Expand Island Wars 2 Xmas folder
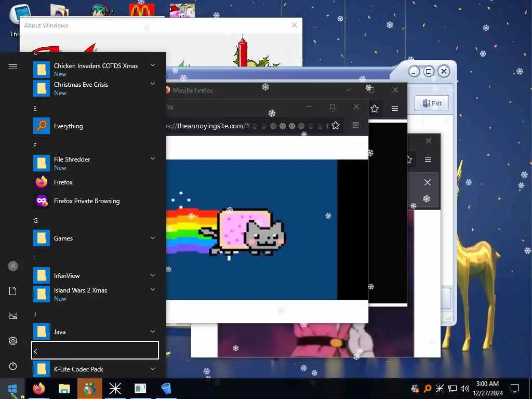 tap(153, 289)
